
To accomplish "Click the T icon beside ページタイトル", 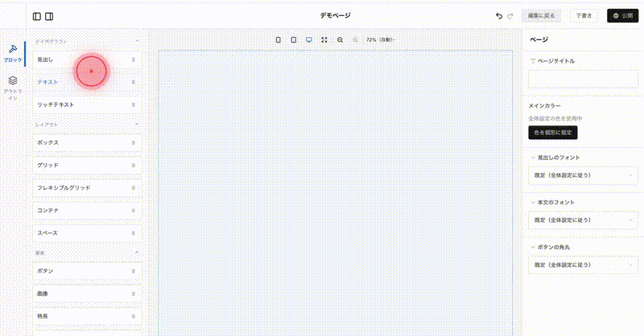I will [x=533, y=61].
